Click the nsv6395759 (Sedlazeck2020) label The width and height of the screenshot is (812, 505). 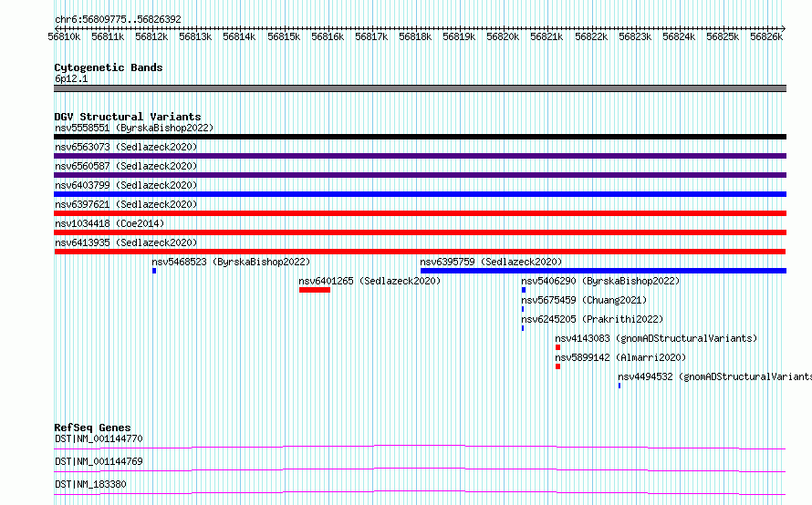point(491,262)
